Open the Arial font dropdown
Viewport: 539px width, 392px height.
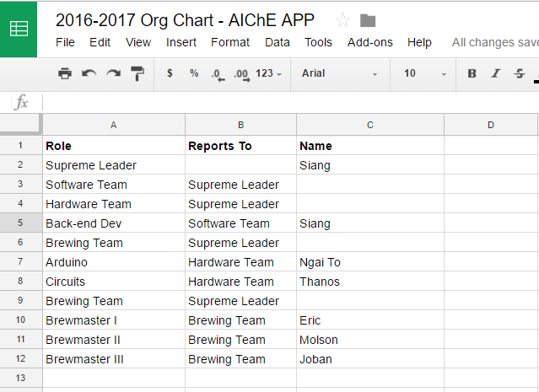[x=339, y=73]
